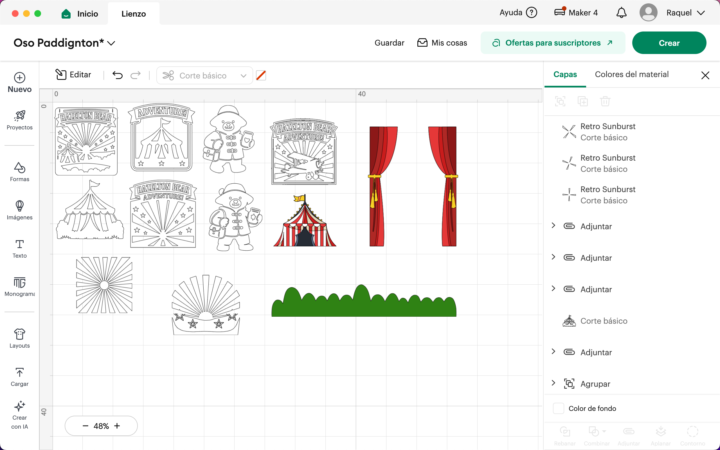Open Mis cosas
This screenshot has height=450, width=720.
(442, 43)
